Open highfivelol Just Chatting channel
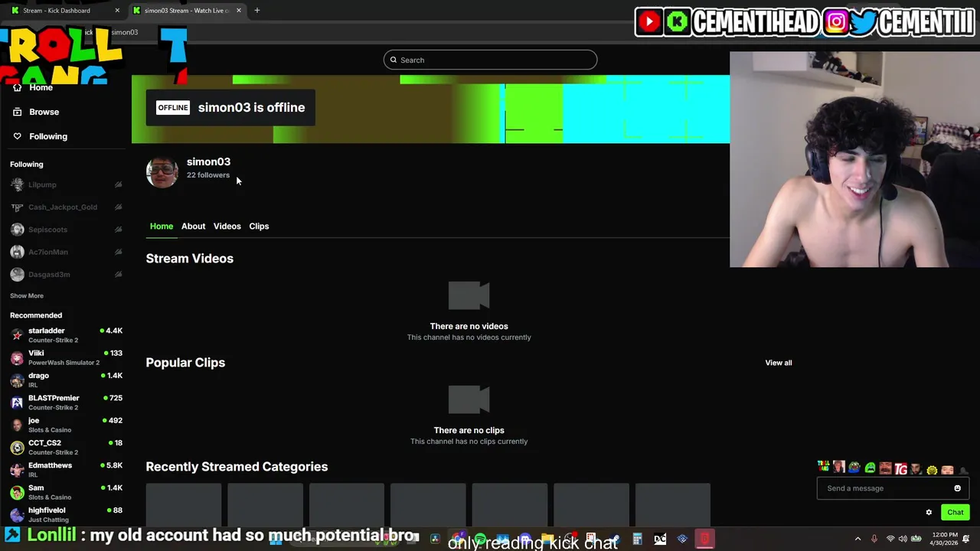This screenshot has width=980, height=551. click(66, 514)
